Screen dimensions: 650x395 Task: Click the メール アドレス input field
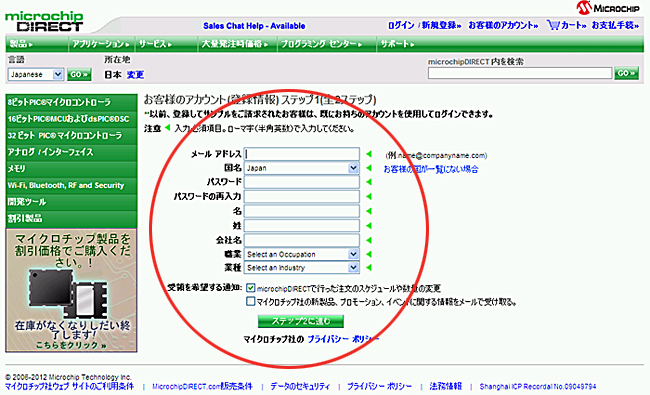point(302,154)
